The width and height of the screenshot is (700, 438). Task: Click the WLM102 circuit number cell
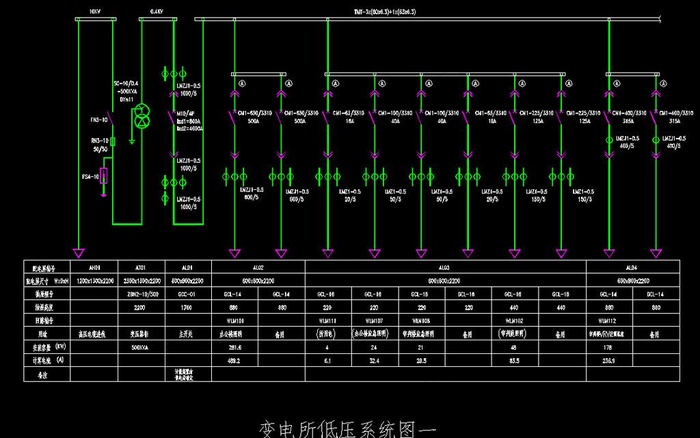(x=515, y=321)
